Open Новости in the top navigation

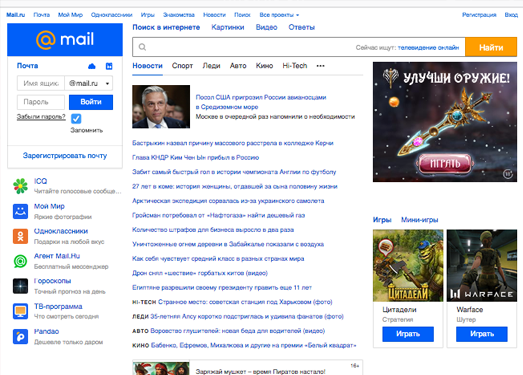[x=214, y=15]
